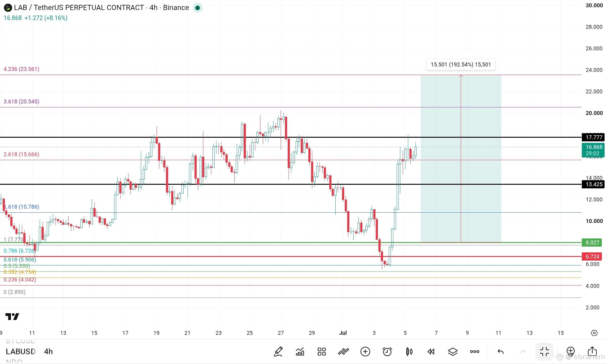Share the chart with the export icon
The height and width of the screenshot is (364, 607).
[x=592, y=351]
